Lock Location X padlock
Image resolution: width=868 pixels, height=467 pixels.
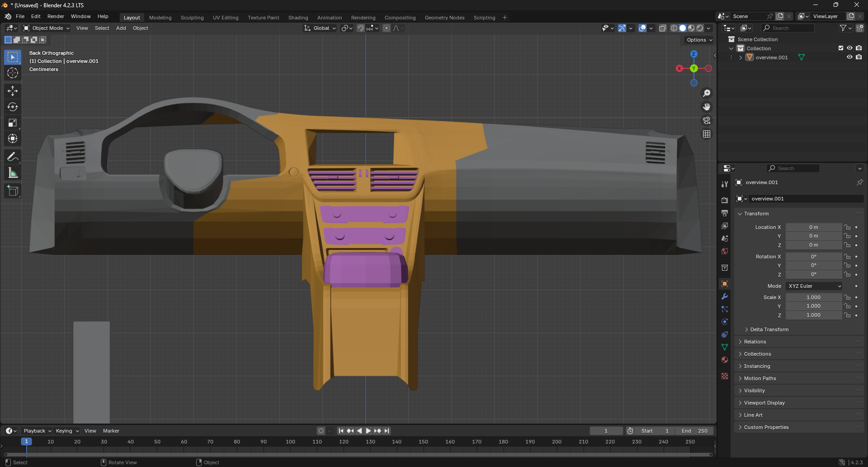pyautogui.click(x=848, y=227)
